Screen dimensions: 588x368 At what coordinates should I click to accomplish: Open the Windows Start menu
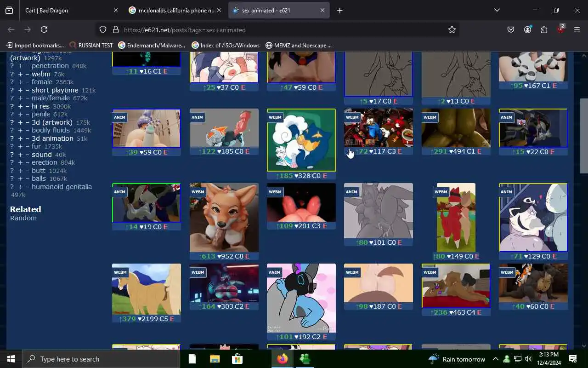11,359
